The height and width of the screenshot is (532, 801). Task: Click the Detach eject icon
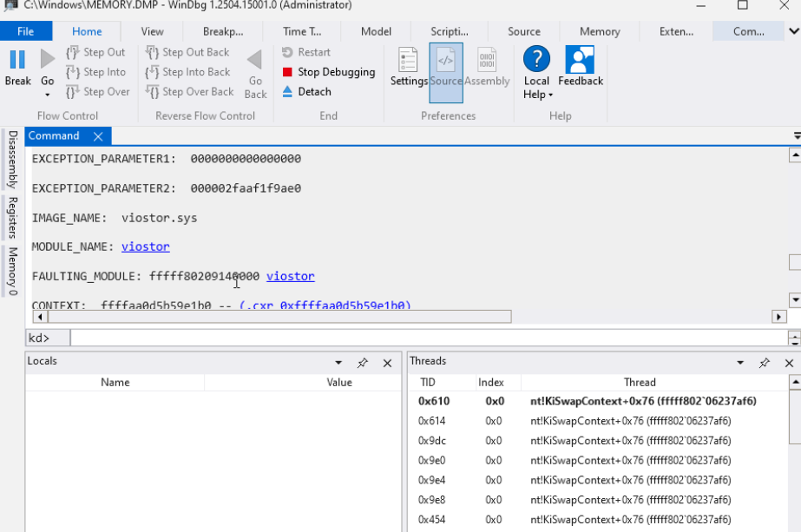click(x=287, y=92)
